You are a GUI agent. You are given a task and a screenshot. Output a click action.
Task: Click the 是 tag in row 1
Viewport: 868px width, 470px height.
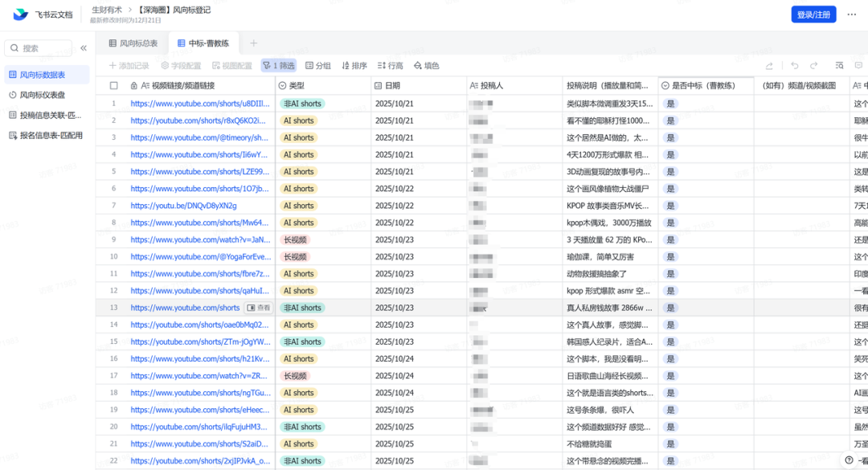[670, 104]
